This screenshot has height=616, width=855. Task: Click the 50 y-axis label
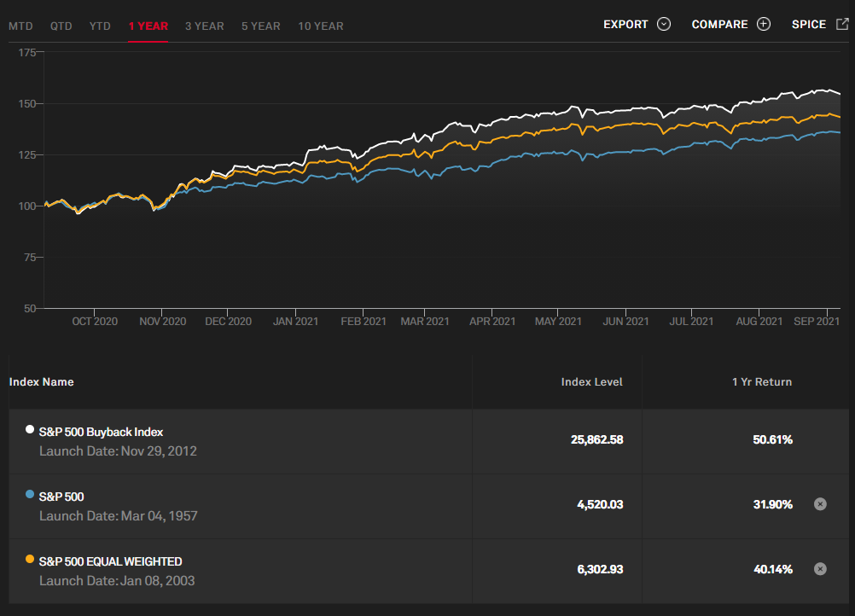(x=30, y=309)
